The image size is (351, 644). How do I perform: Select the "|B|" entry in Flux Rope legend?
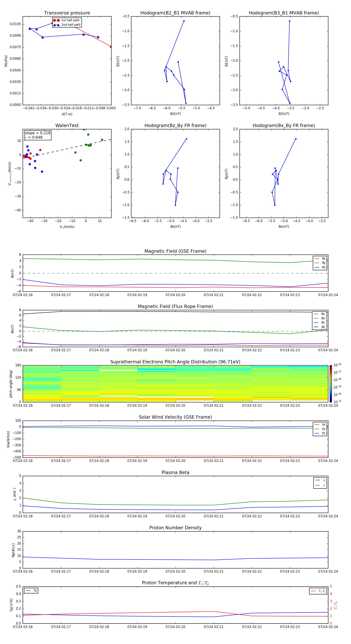tap(320, 327)
